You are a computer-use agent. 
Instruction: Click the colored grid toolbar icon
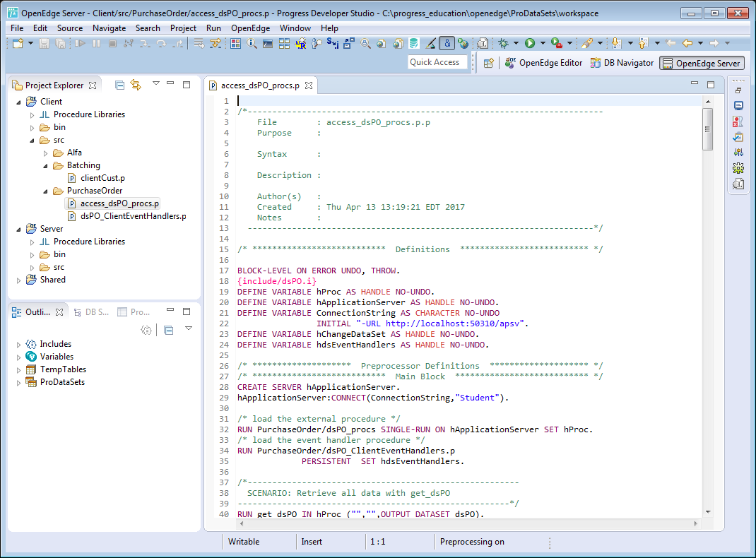235,43
